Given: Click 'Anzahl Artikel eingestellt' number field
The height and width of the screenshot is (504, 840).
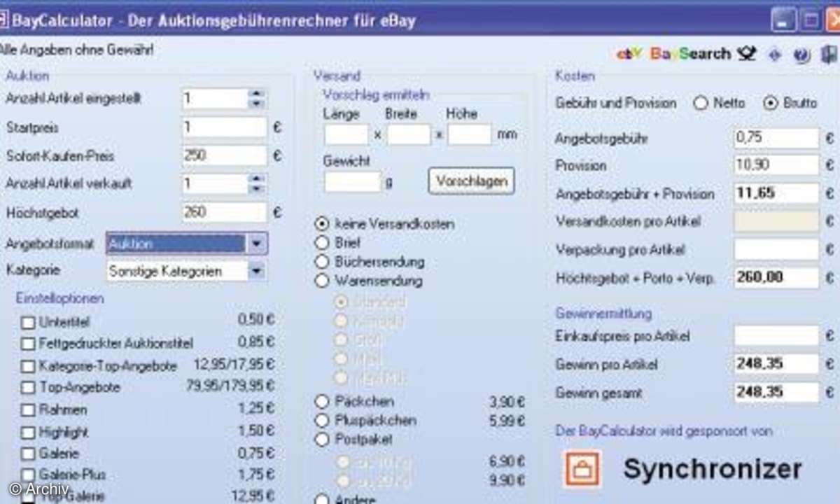Looking at the screenshot, I should [x=214, y=99].
